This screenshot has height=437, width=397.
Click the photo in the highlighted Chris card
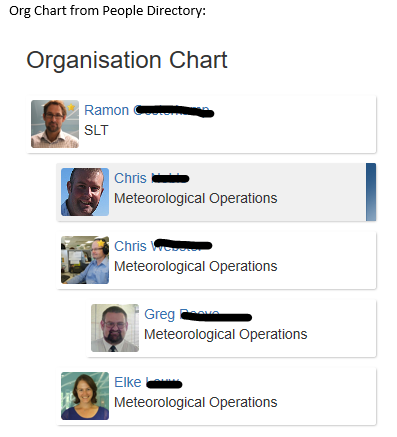[85, 192]
